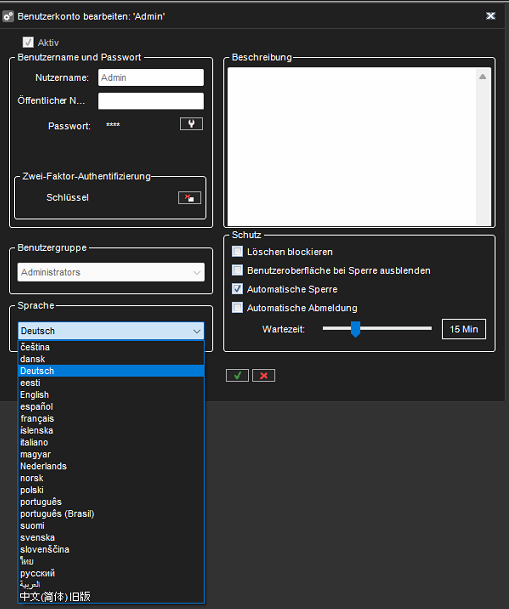The width and height of the screenshot is (509, 609).
Task: Enable Automatische Abmeldung checkbox
Action: coord(237,308)
